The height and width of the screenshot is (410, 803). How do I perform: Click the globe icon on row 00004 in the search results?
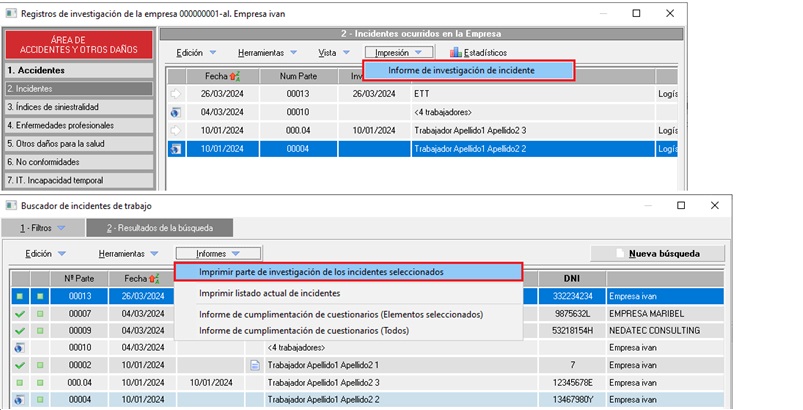pyautogui.click(x=19, y=400)
